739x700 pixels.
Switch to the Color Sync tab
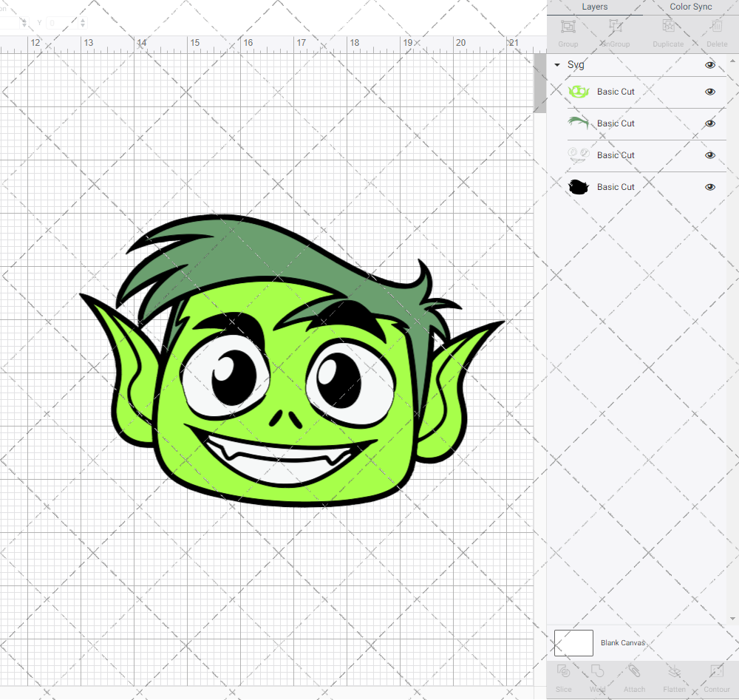point(690,7)
